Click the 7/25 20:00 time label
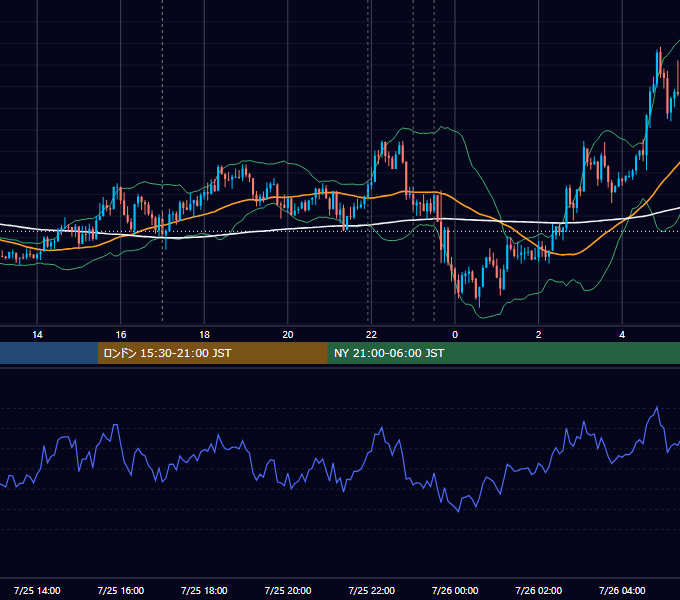Screen dimensions: 680x600 pos(288,590)
